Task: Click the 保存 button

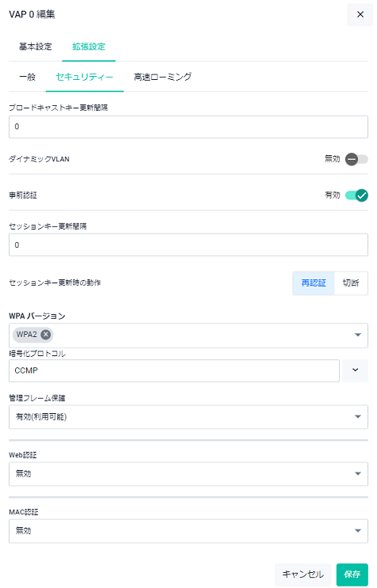Action: (352, 574)
